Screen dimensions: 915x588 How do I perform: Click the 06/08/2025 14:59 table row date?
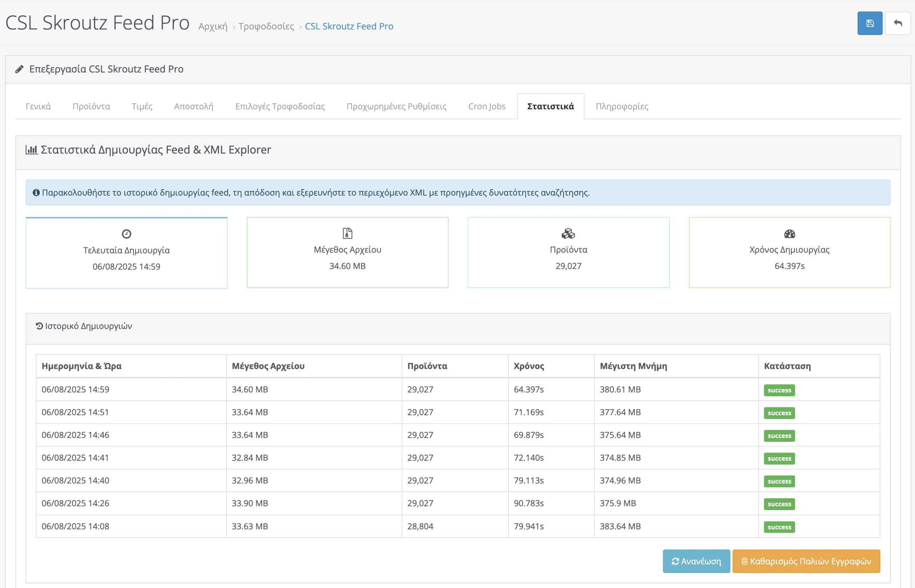(x=75, y=390)
